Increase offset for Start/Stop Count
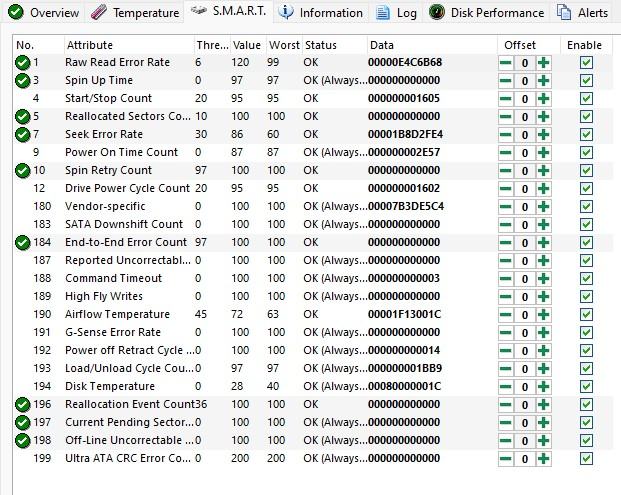The image size is (621, 495). [x=544, y=99]
